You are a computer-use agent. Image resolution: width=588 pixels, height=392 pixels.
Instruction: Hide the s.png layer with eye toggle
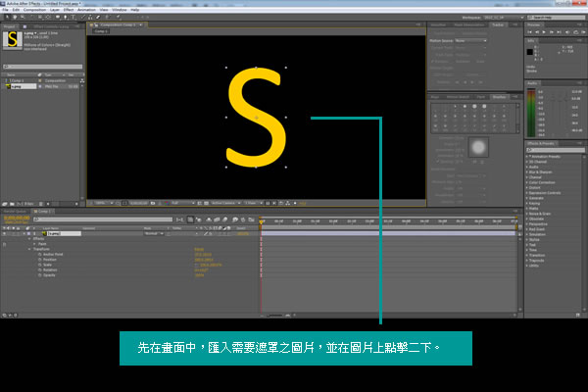[5, 233]
